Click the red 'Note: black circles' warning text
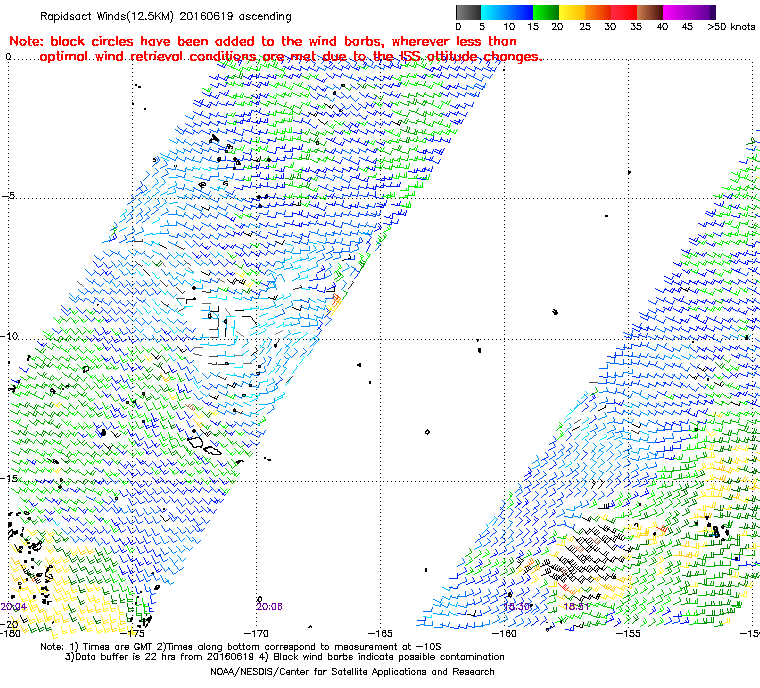This screenshot has height=688, width=760. 263,41
